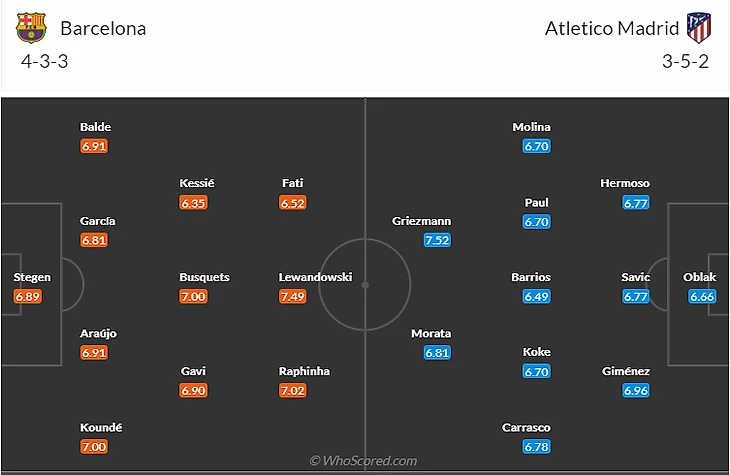Open the Atletico Madrid team name link
Viewport: 730px width, 475px height.
pyautogui.click(x=609, y=28)
